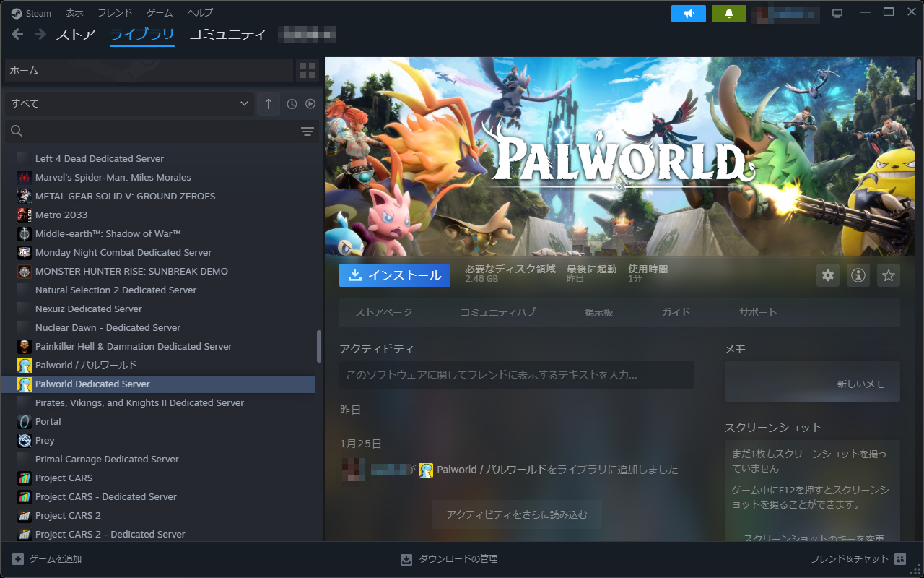Select Project CARS 2 in the list
This screenshot has width=924, height=578.
coord(160,515)
